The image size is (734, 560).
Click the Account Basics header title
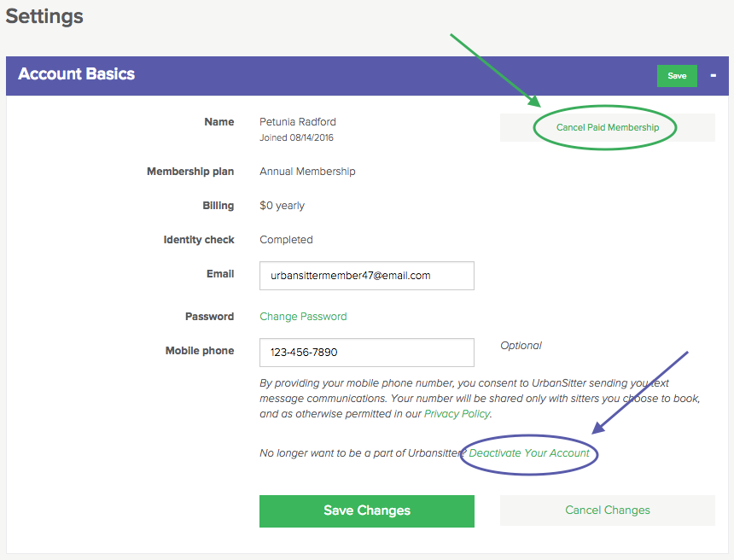point(76,74)
